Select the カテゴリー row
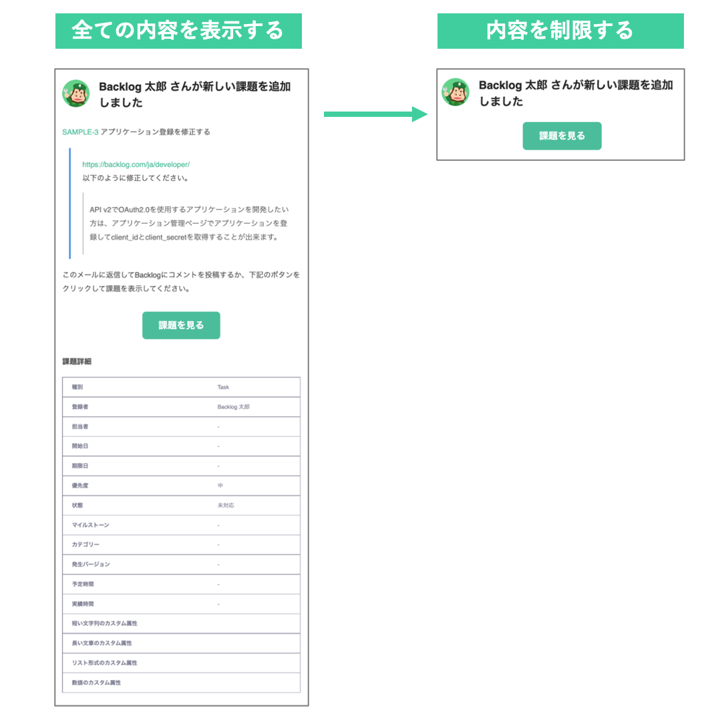Image resolution: width=728 pixels, height=724 pixels. 181,544
